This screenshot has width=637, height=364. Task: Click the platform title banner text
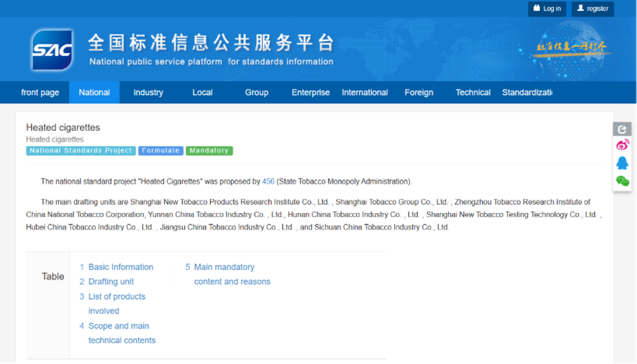pyautogui.click(x=211, y=49)
